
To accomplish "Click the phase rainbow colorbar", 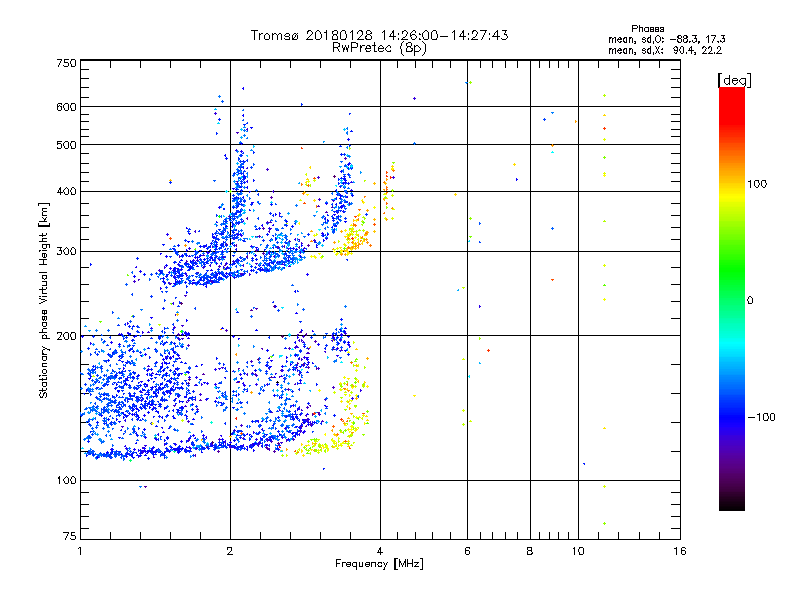I will [732, 299].
